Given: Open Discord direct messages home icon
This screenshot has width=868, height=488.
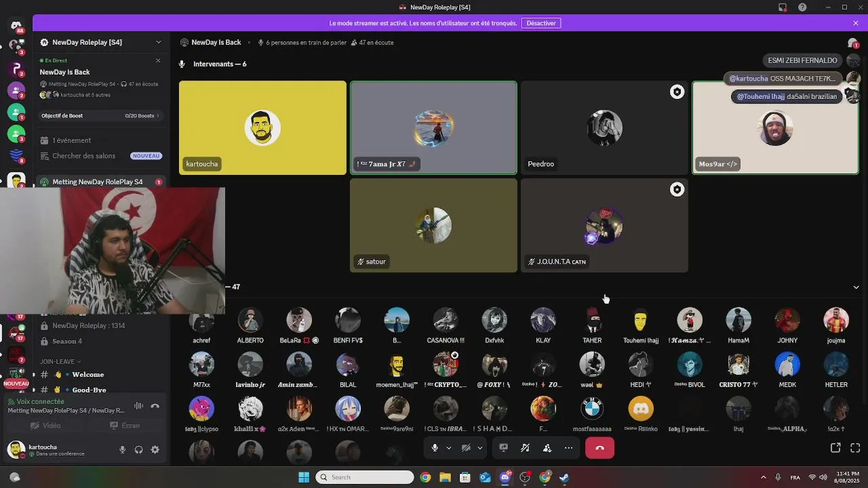Looking at the screenshot, I should point(16,26).
